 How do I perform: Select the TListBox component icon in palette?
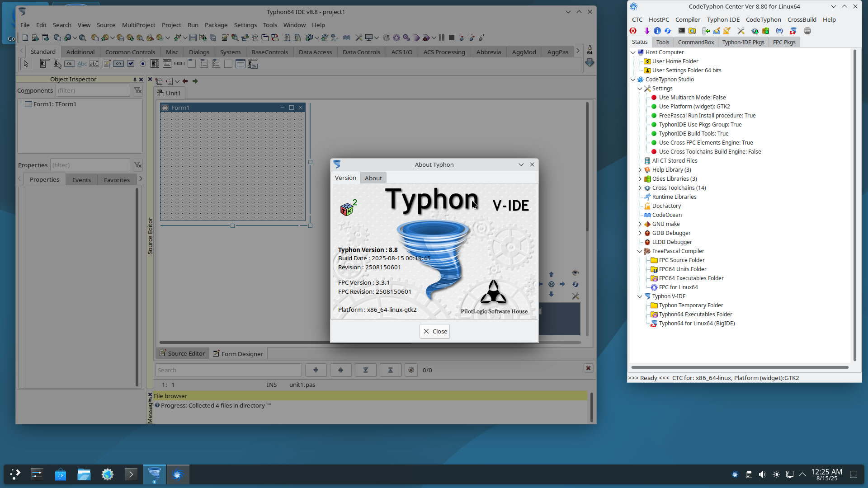point(155,64)
